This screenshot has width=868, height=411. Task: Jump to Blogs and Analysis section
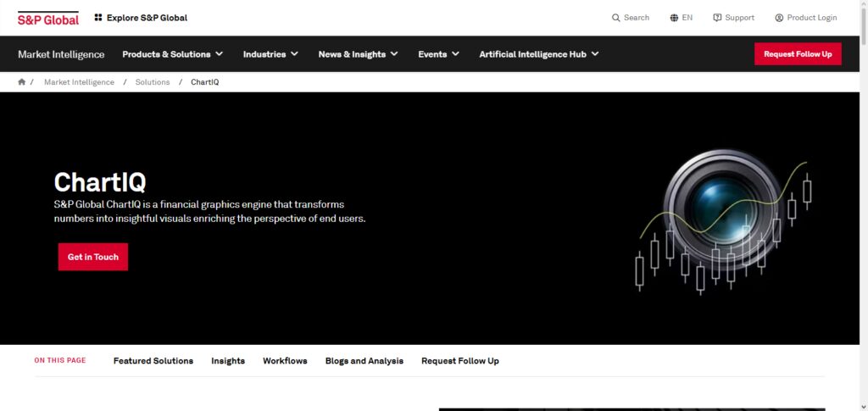pyautogui.click(x=364, y=361)
